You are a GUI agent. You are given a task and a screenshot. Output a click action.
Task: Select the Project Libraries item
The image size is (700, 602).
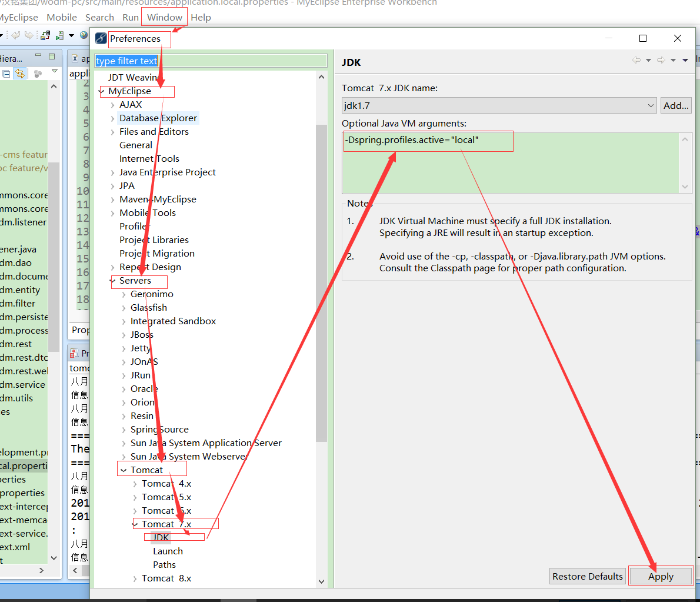coord(154,240)
